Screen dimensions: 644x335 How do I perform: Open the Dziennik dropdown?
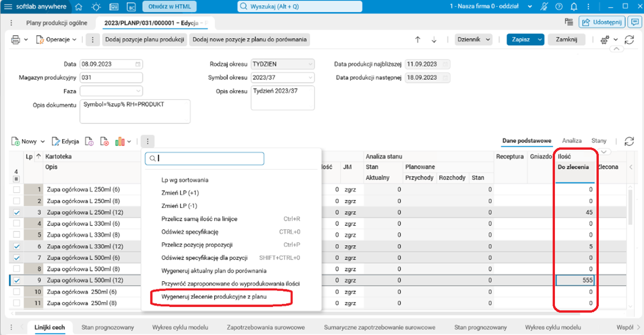(x=474, y=40)
